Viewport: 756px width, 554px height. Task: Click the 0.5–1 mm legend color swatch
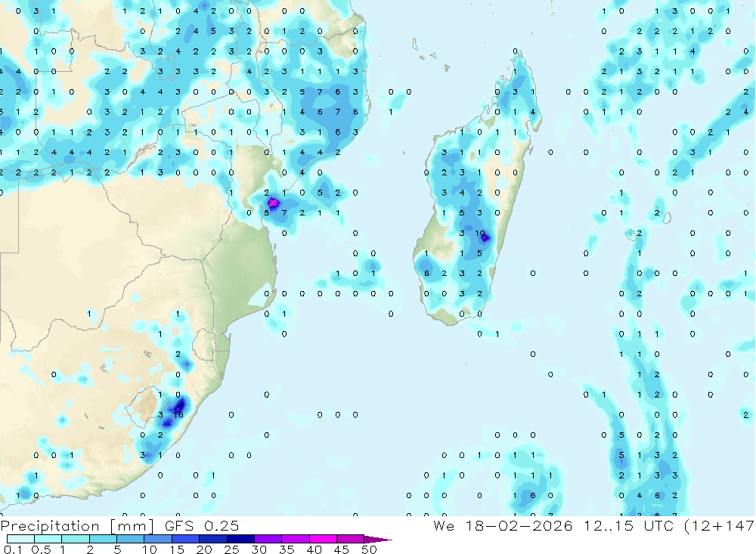pyautogui.click(x=48, y=539)
